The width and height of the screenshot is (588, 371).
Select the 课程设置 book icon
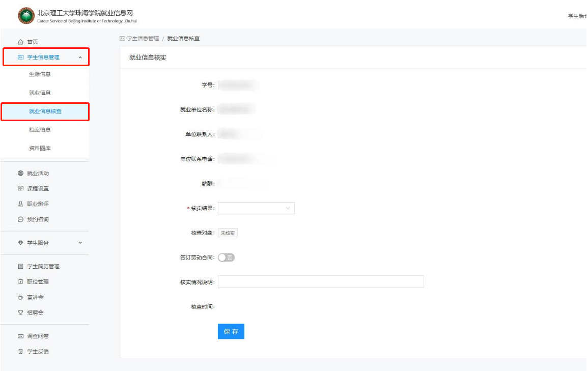click(19, 188)
